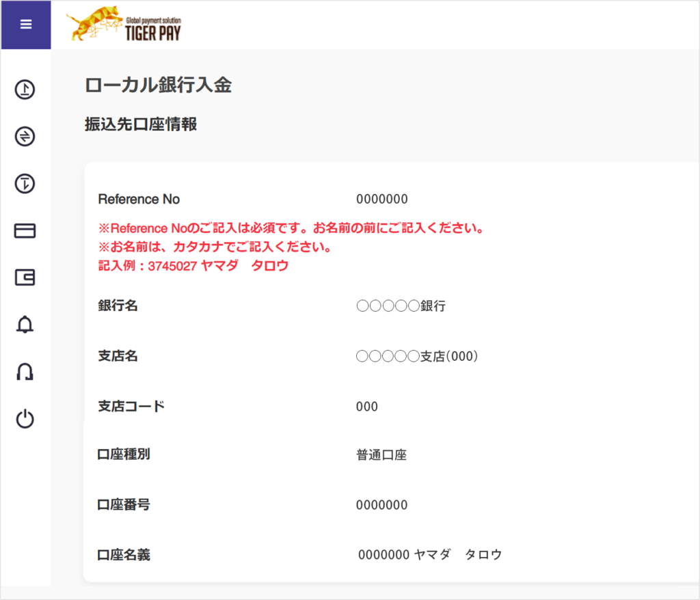
Task: Click the 支店コード label
Action: [x=131, y=406]
